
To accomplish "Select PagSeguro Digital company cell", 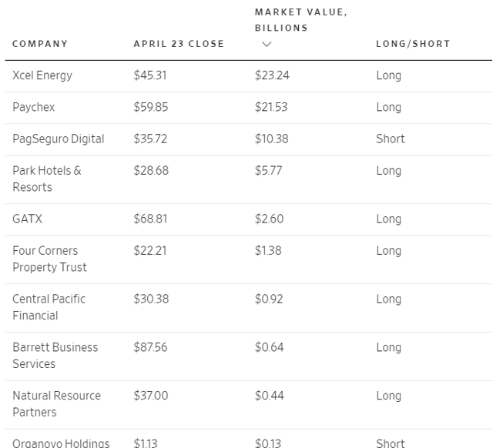I will click(59, 139).
